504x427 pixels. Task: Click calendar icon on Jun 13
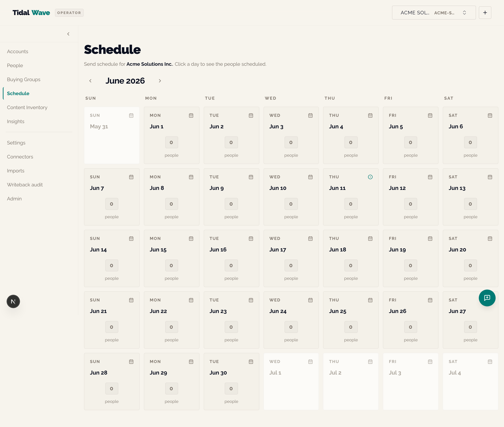coord(490,177)
